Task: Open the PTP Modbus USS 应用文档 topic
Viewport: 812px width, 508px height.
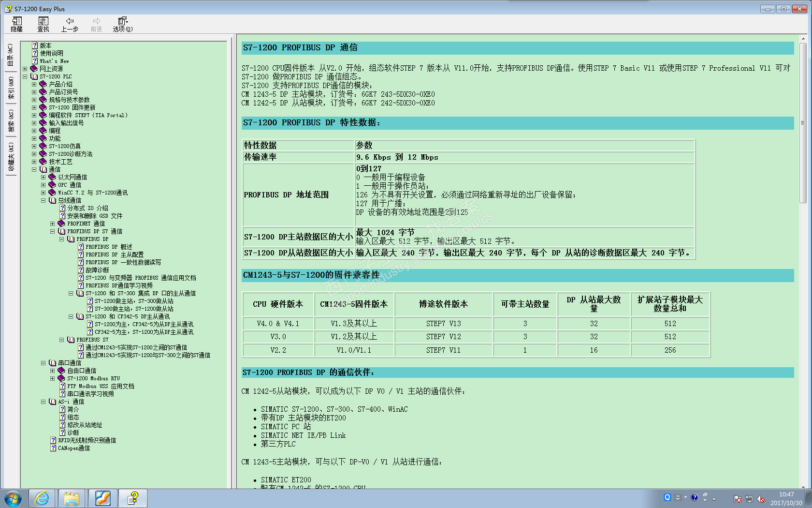Action: [x=101, y=386]
